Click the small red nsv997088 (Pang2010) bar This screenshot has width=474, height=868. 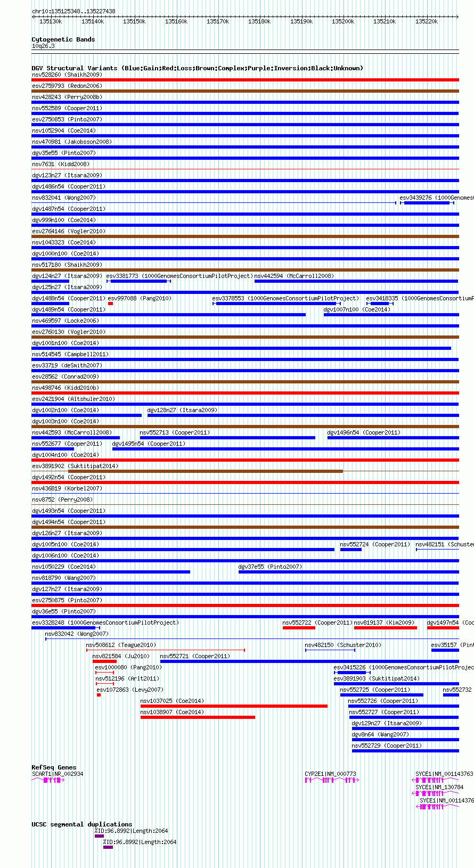tap(110, 304)
